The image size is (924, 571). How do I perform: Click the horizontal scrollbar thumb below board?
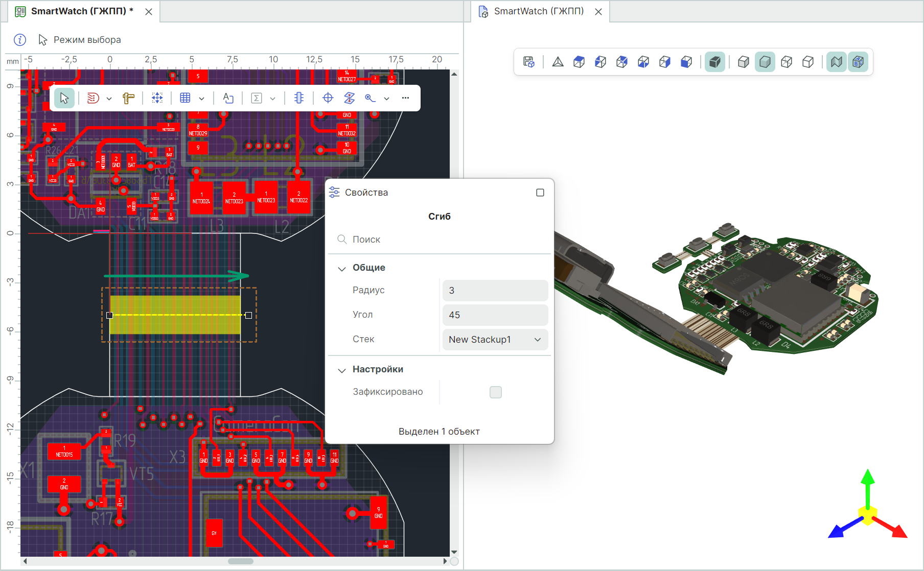click(x=241, y=561)
